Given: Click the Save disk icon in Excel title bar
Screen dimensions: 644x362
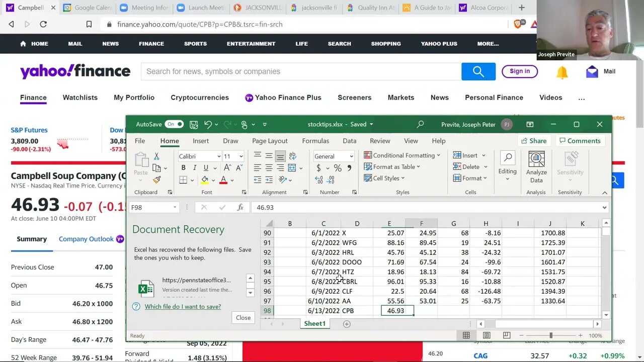Looking at the screenshot, I should tap(194, 124).
